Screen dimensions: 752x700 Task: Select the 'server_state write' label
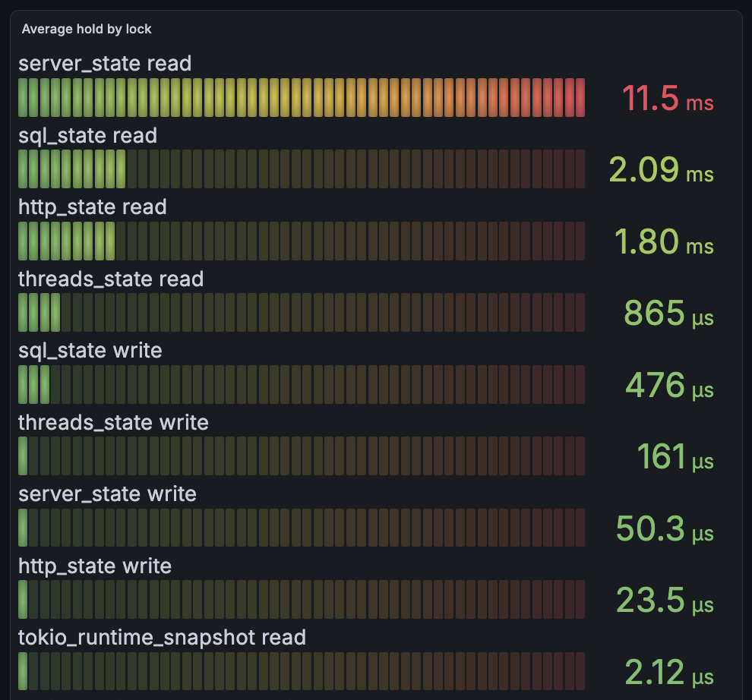click(x=107, y=493)
